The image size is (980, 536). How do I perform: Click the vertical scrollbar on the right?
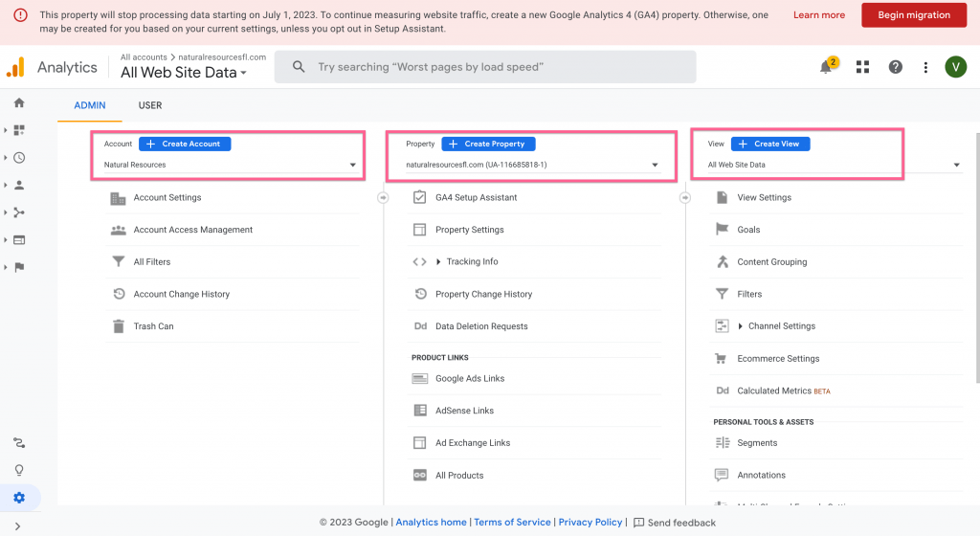pos(976,257)
